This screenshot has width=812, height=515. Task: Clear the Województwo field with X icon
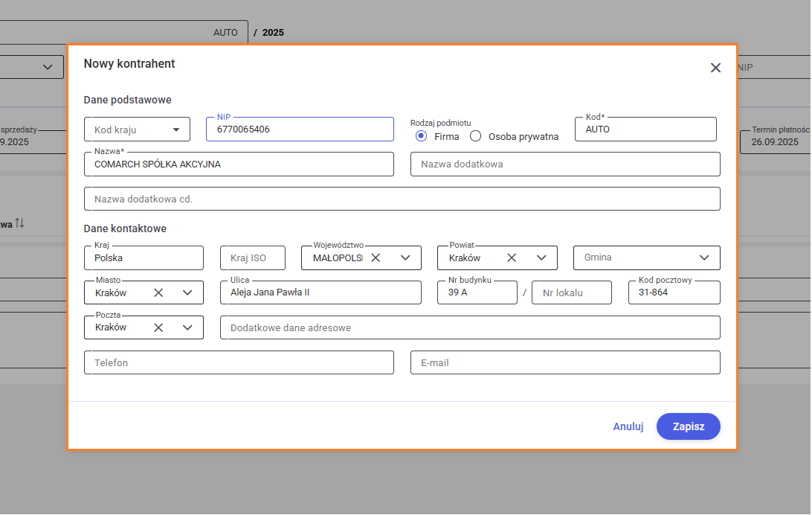click(376, 257)
